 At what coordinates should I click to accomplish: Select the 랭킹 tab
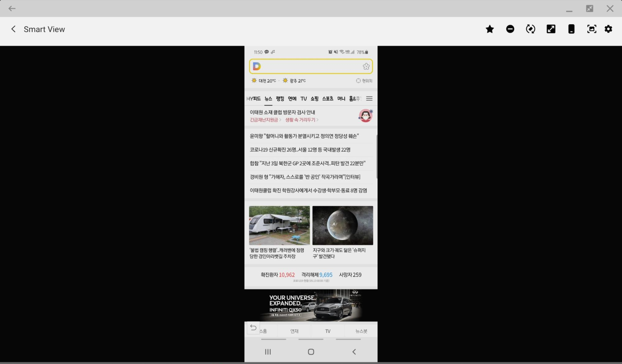tap(280, 99)
